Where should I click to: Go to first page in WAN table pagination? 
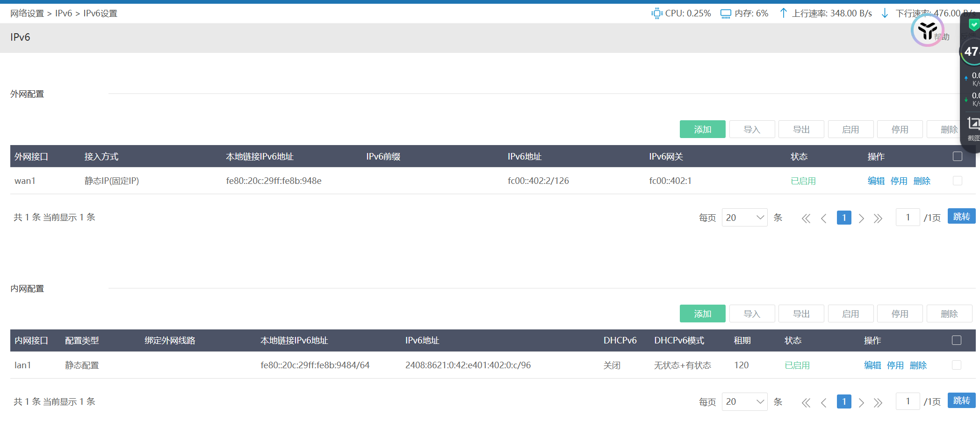click(x=806, y=218)
